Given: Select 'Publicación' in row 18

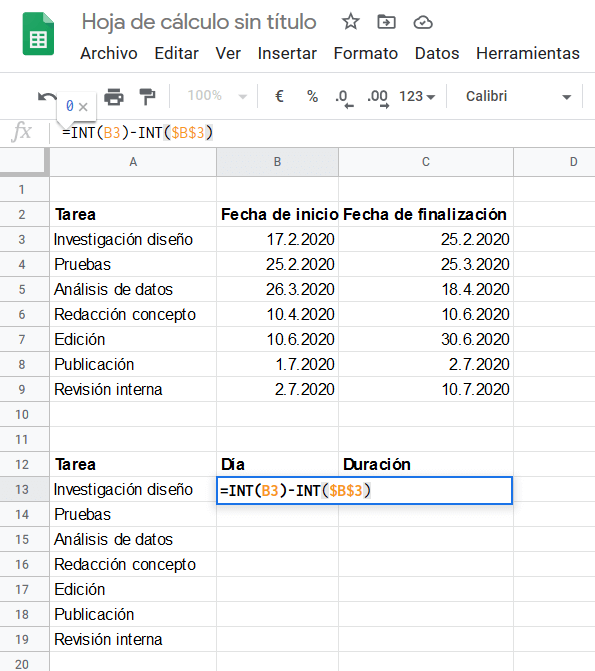Looking at the screenshot, I should point(133,615).
